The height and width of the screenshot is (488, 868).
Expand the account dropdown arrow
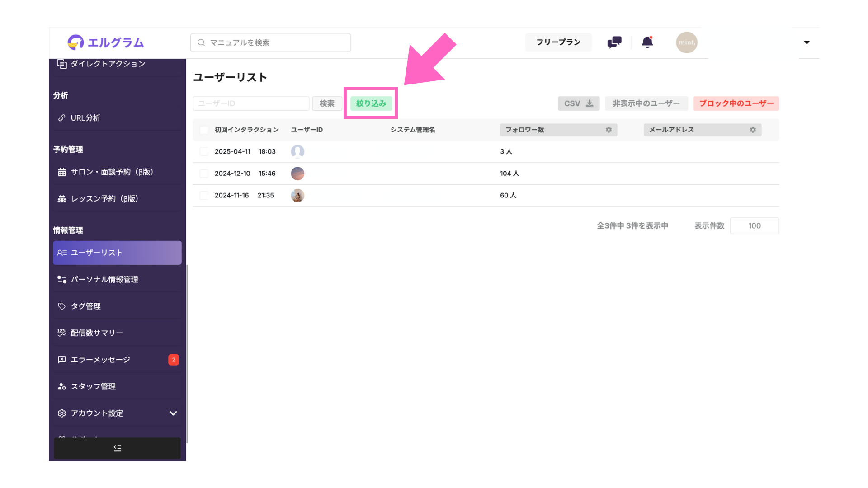coord(807,42)
